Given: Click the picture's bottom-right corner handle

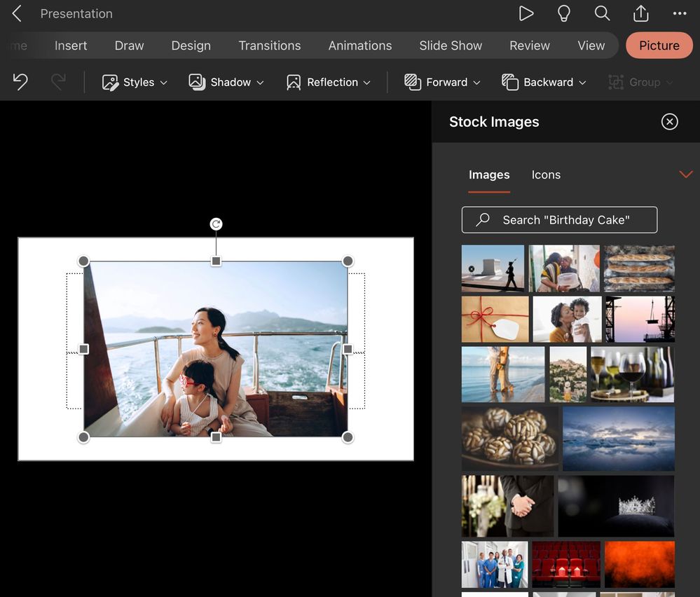Looking at the screenshot, I should click(348, 437).
